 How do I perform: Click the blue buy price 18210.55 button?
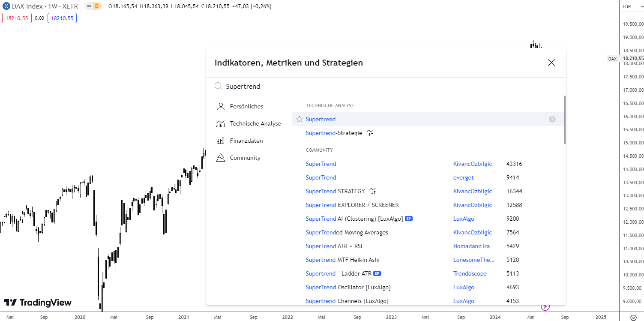[62, 18]
